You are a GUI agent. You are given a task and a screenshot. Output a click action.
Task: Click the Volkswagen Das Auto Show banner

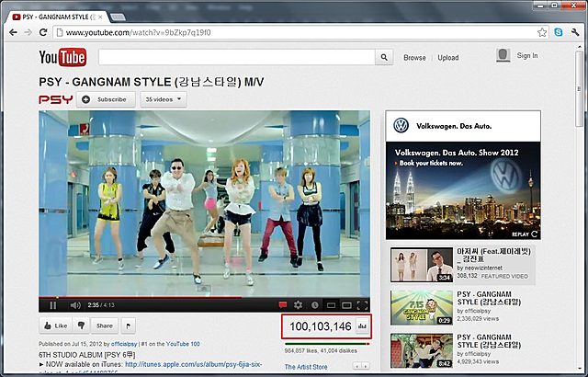(463, 190)
